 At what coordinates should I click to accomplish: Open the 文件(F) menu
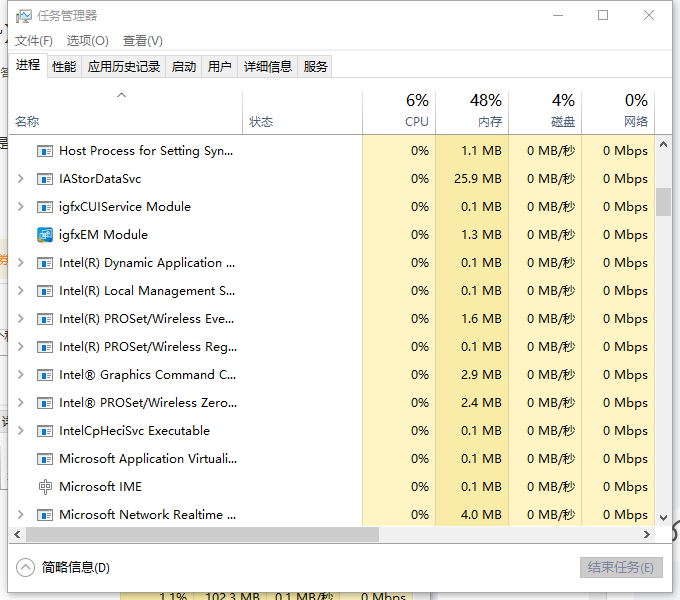[34, 41]
